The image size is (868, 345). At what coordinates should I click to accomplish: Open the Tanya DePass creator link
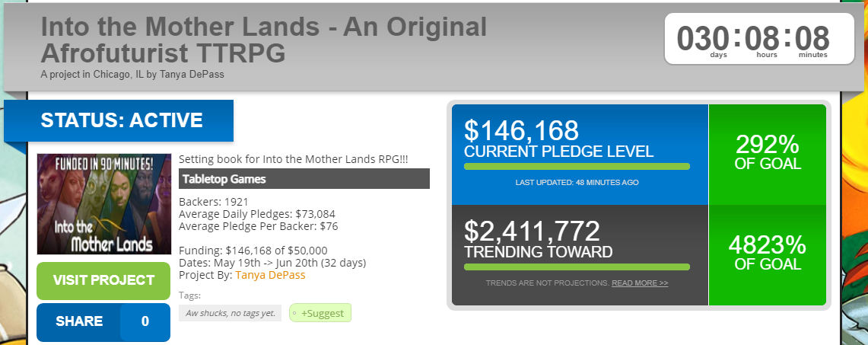tap(270, 274)
